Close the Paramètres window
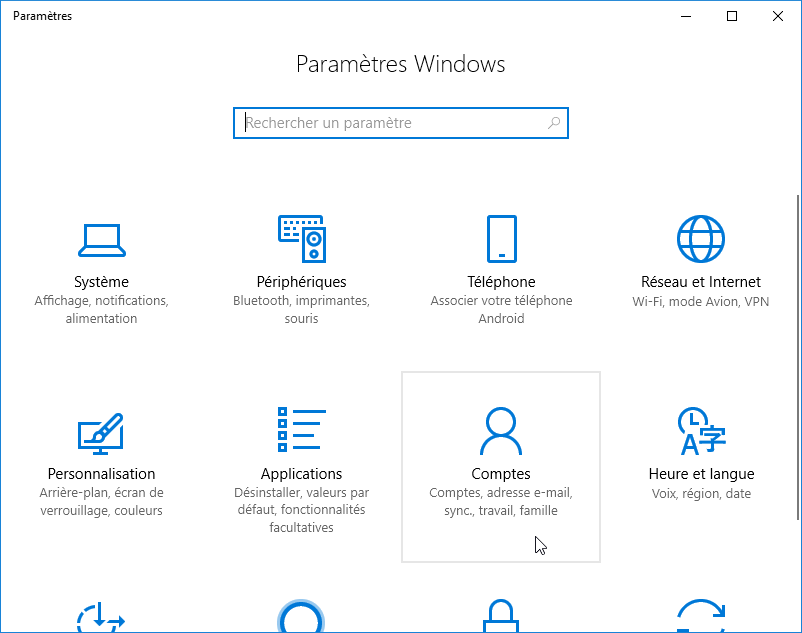The height and width of the screenshot is (633, 802). click(x=778, y=16)
